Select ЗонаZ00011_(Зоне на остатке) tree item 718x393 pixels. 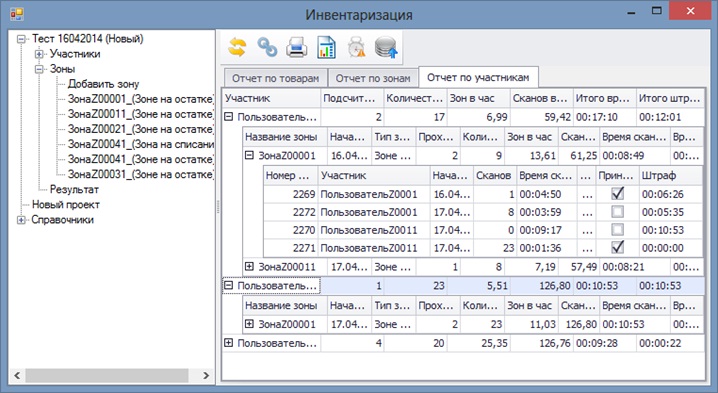140,114
